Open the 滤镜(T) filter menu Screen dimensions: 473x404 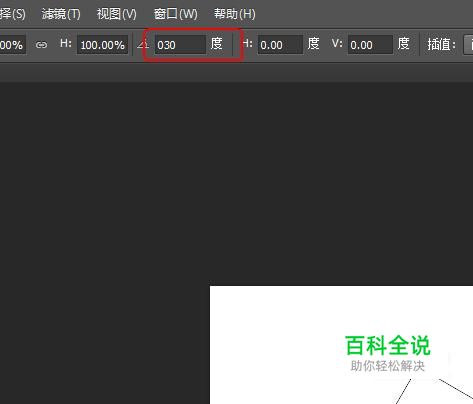tap(61, 14)
